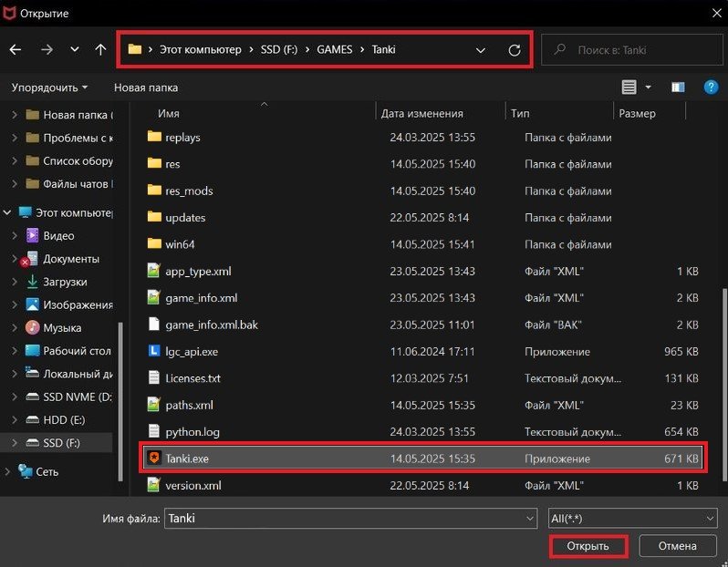Select game_info.xml.bak file
The image size is (728, 567).
coord(421,325)
